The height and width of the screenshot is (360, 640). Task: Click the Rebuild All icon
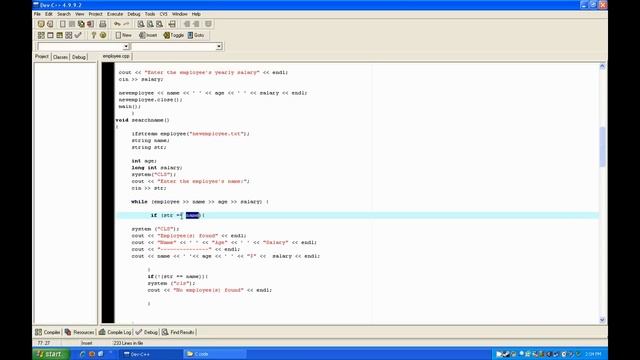[x=69, y=35]
